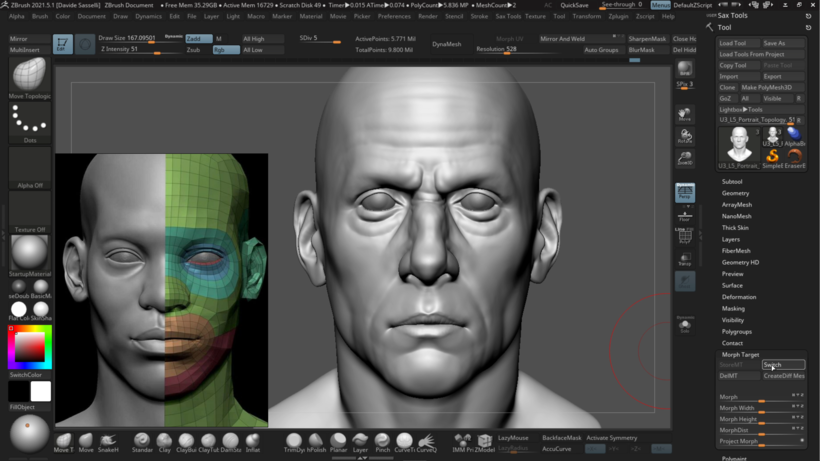Expand the Deformation subpalette

739,297
